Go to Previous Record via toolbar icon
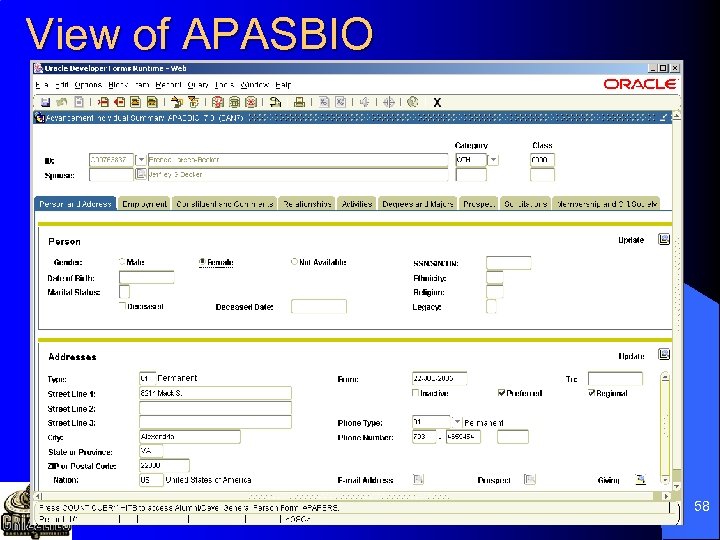 [x=135, y=102]
